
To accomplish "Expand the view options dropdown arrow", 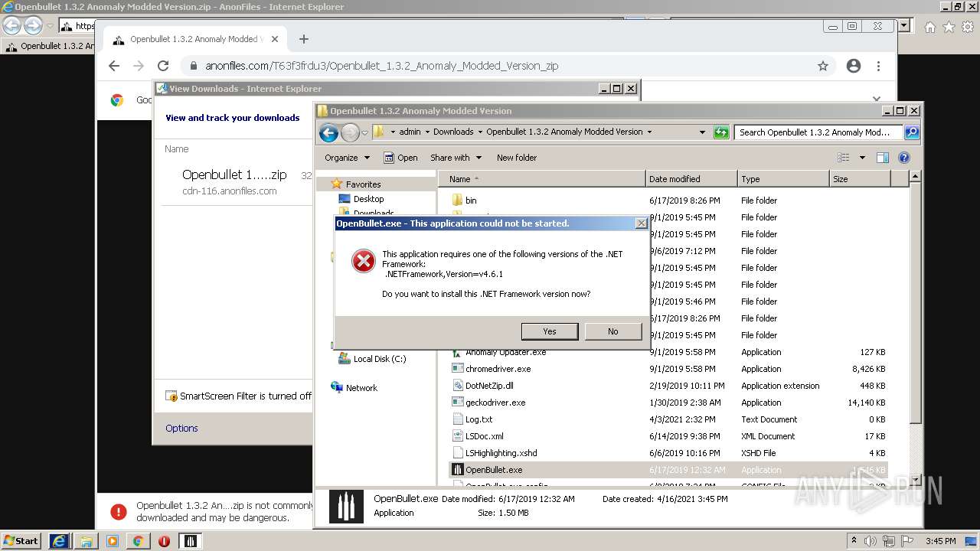I will (x=862, y=158).
